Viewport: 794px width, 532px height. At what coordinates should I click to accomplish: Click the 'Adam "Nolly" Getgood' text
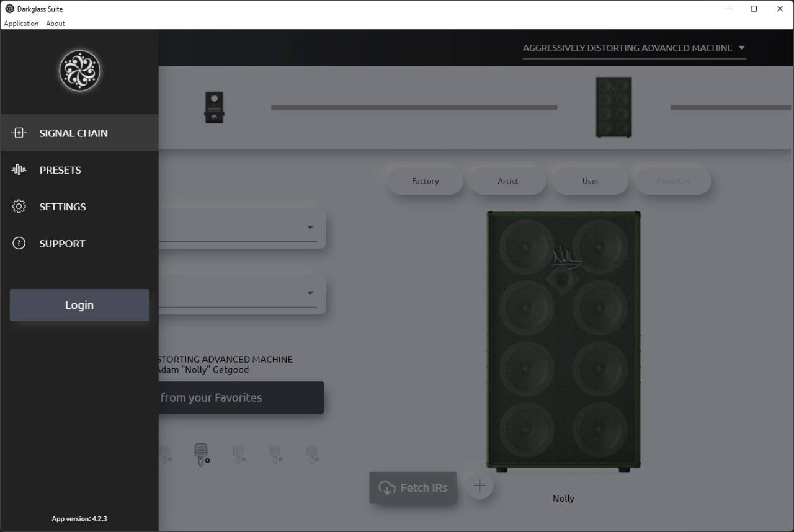pyautogui.click(x=203, y=370)
